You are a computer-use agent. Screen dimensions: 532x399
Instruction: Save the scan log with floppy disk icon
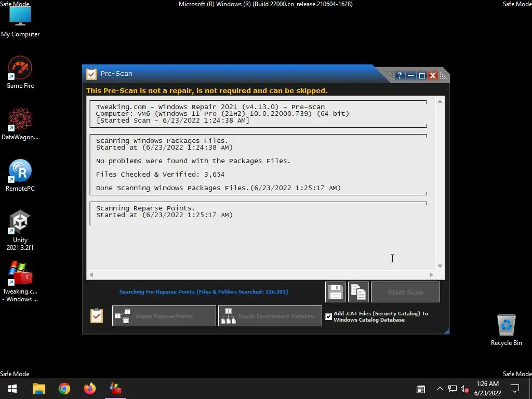[x=336, y=292]
